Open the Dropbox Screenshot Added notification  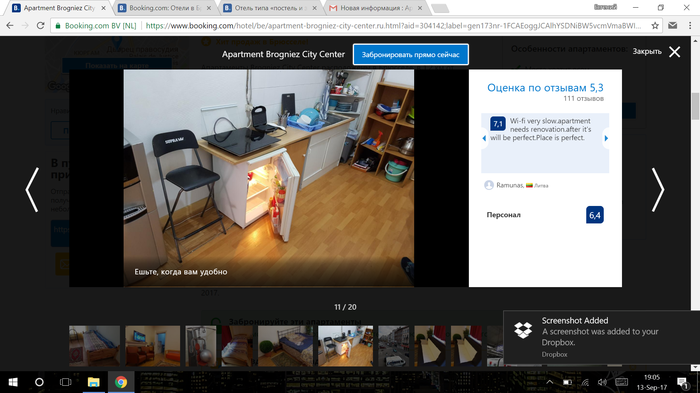pos(601,338)
